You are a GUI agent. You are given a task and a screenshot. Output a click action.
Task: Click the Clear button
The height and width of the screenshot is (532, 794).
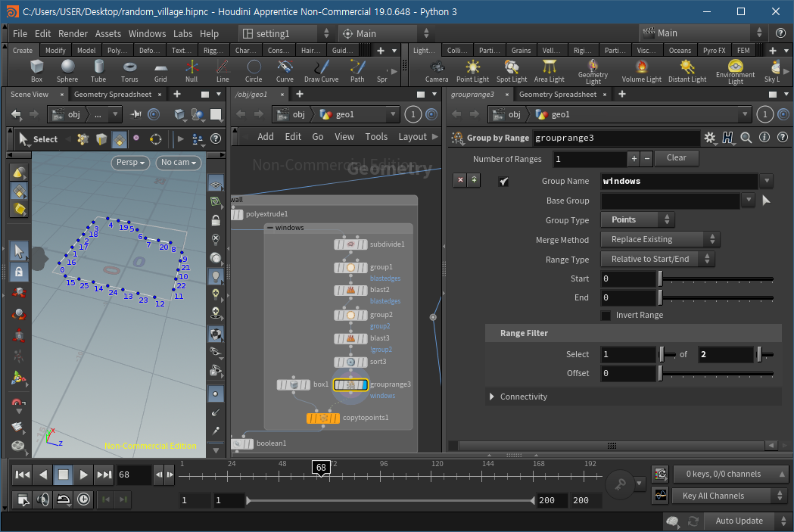676,158
